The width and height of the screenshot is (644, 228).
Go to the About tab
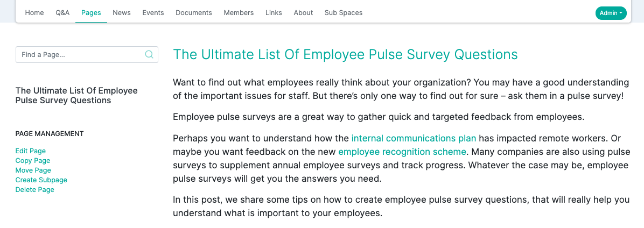[x=304, y=13]
